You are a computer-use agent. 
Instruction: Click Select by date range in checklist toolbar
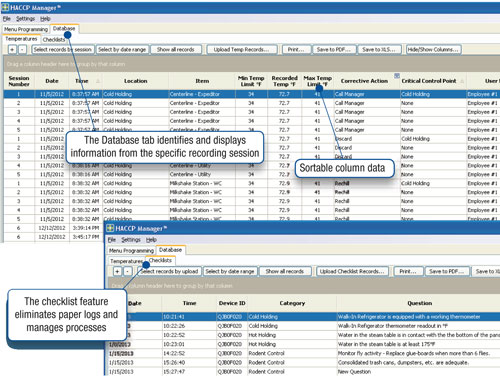(x=230, y=271)
